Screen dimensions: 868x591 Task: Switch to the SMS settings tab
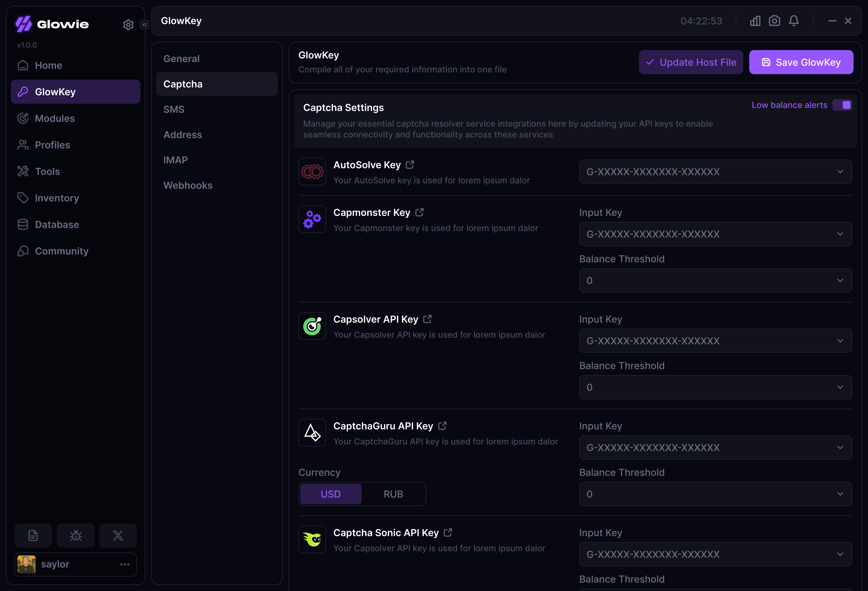(x=174, y=109)
